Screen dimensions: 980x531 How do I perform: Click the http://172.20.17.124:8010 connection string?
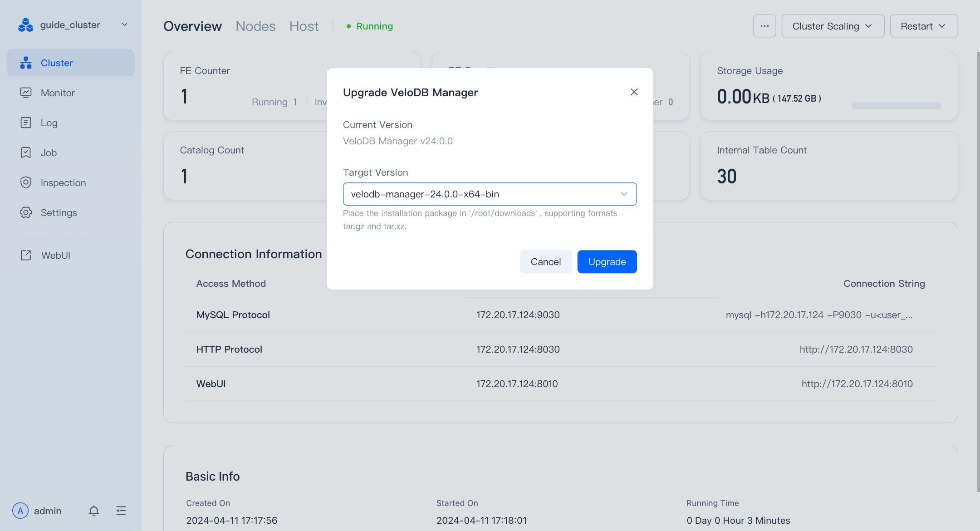857,384
